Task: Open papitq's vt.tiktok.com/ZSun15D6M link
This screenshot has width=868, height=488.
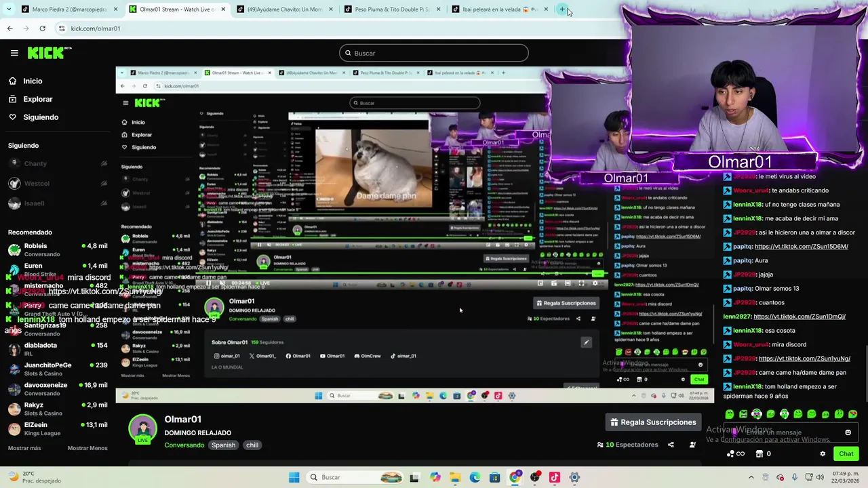Action: [801, 247]
